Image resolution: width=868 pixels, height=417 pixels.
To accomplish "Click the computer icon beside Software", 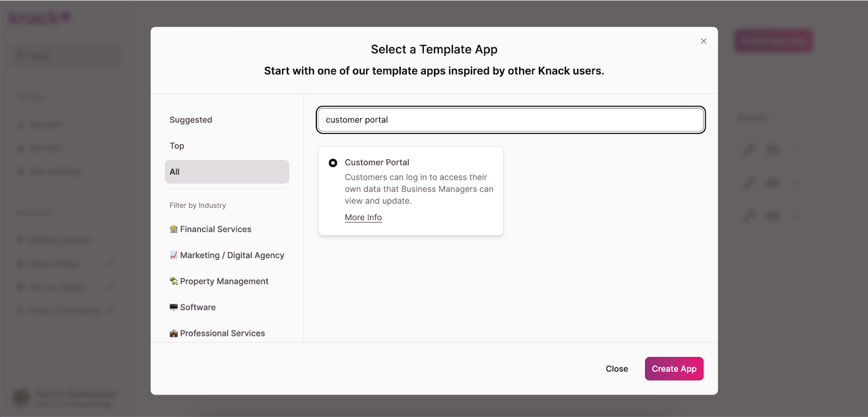I will tap(174, 307).
